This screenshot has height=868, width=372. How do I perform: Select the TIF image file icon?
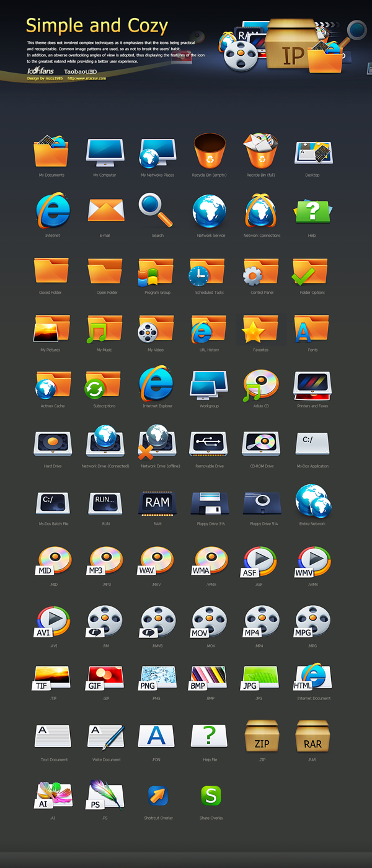tap(52, 679)
